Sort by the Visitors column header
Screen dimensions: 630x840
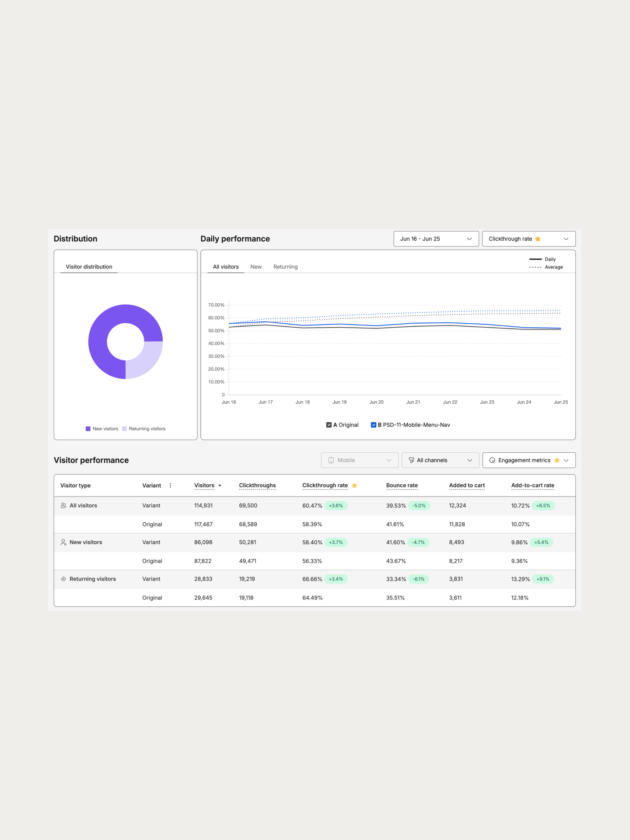[204, 486]
